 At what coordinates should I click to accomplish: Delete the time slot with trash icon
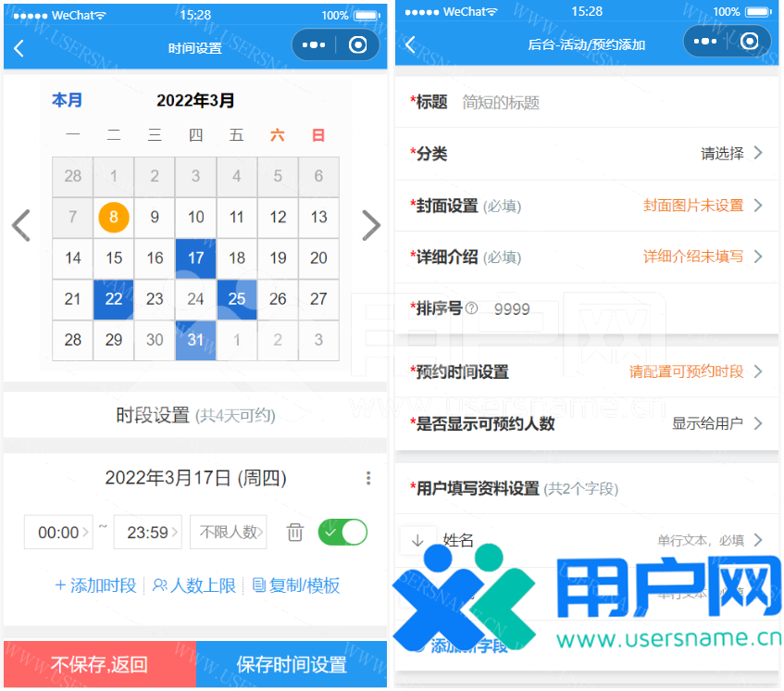(x=294, y=533)
